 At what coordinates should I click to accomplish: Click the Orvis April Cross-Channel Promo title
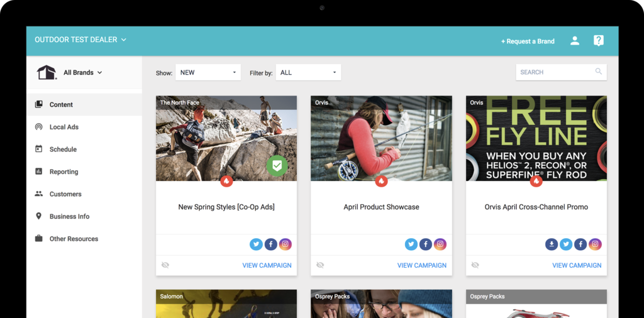[x=536, y=207]
